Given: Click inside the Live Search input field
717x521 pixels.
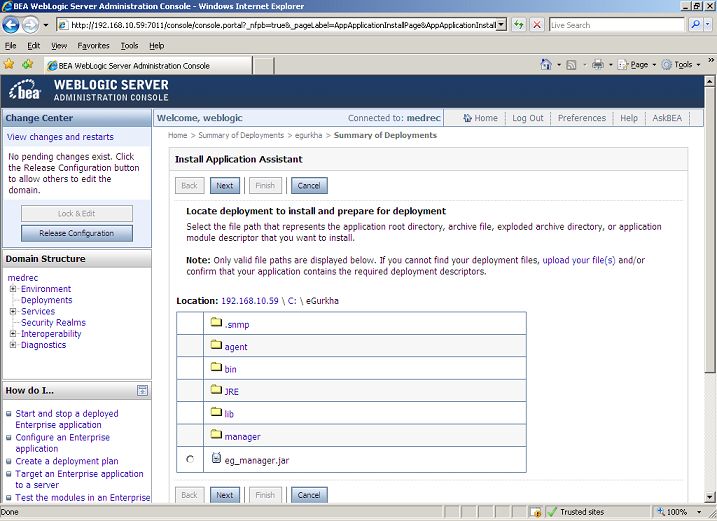Looking at the screenshot, I should click(x=616, y=25).
